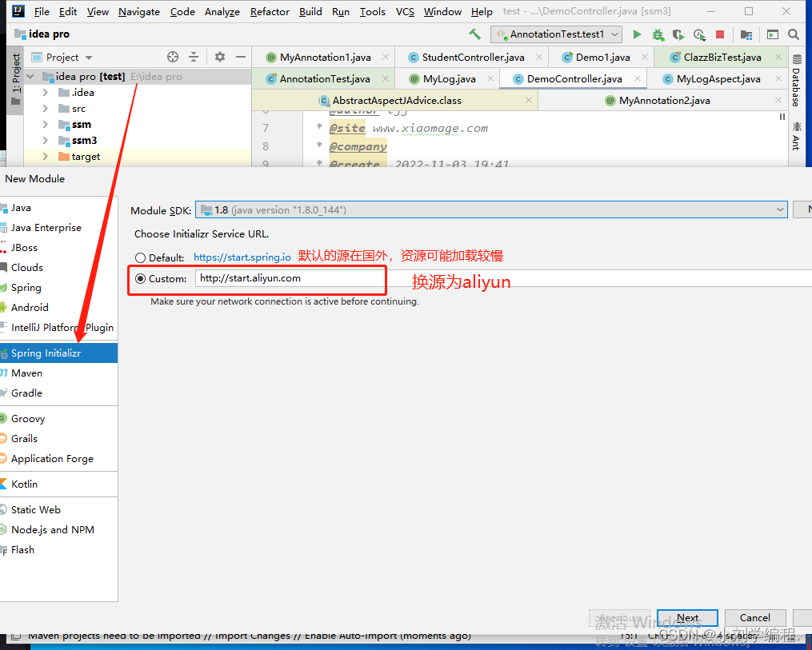
Task: Open the Database tool window
Action: click(796, 80)
